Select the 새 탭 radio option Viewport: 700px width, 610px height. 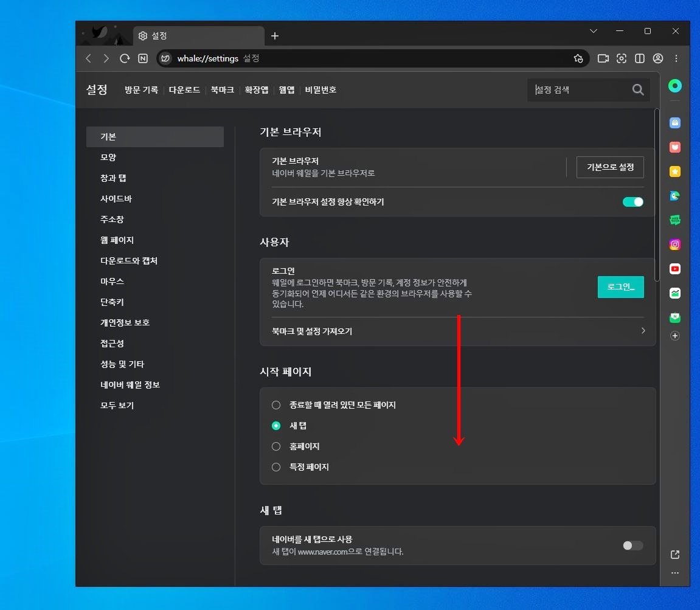(x=276, y=426)
